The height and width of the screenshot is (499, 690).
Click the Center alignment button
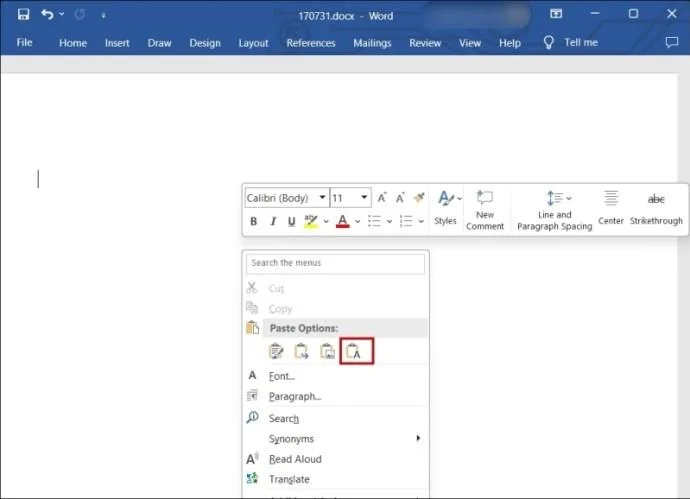tap(611, 208)
